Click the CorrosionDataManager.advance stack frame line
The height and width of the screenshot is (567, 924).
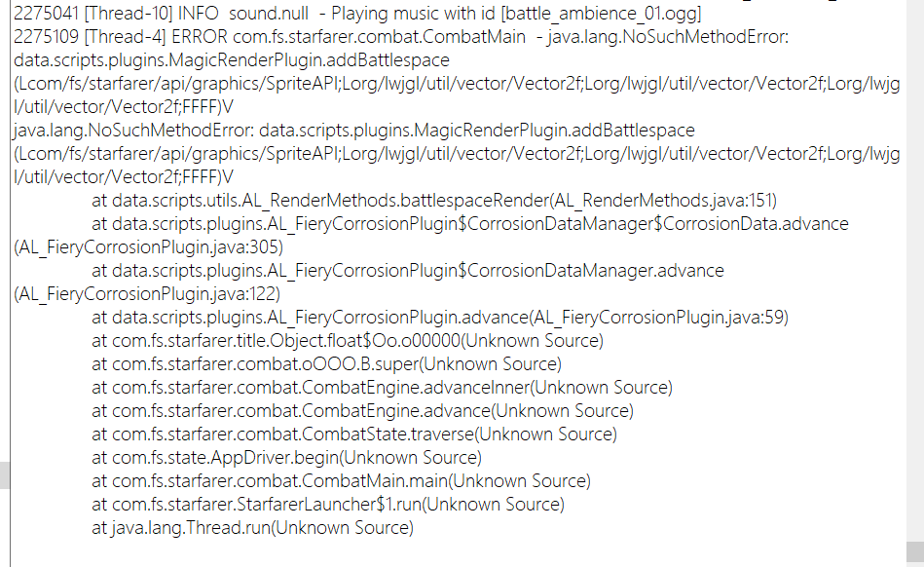pos(407,271)
